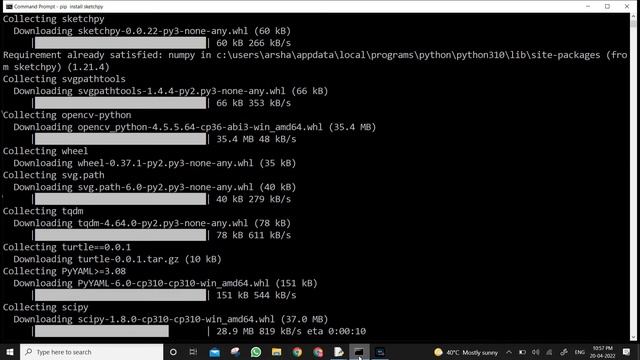640x360 pixels.
Task: Click the Command Prompt title bar icon
Action: tap(9, 7)
